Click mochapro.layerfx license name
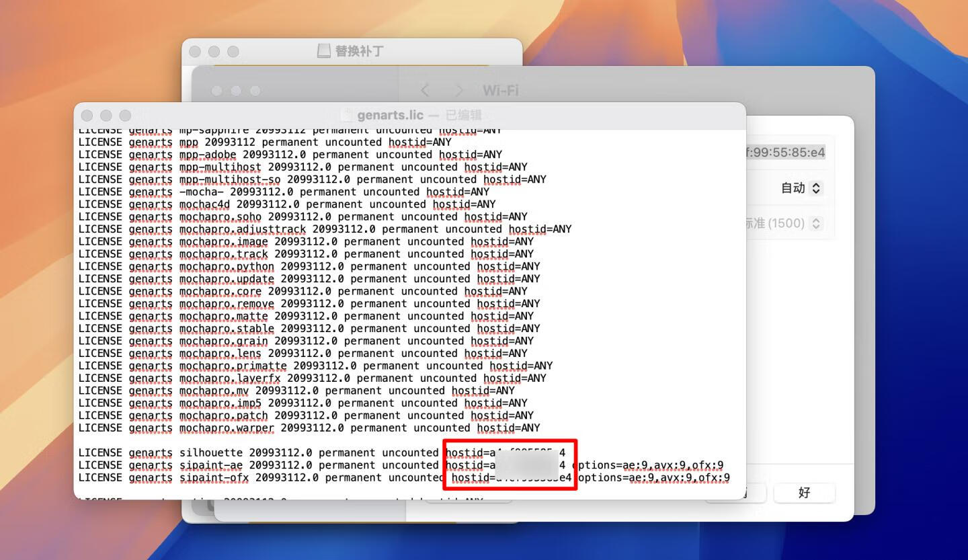 230,378
